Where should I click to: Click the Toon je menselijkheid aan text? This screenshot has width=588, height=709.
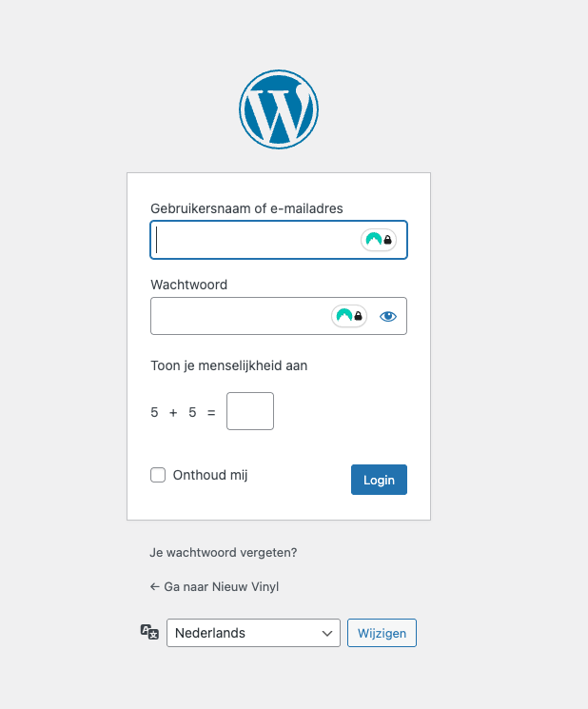click(x=228, y=364)
